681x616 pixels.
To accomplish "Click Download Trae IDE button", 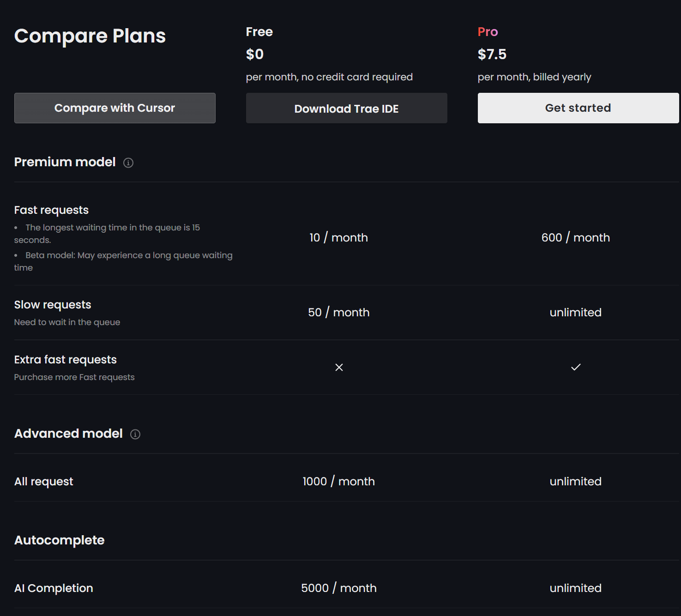I will click(347, 108).
